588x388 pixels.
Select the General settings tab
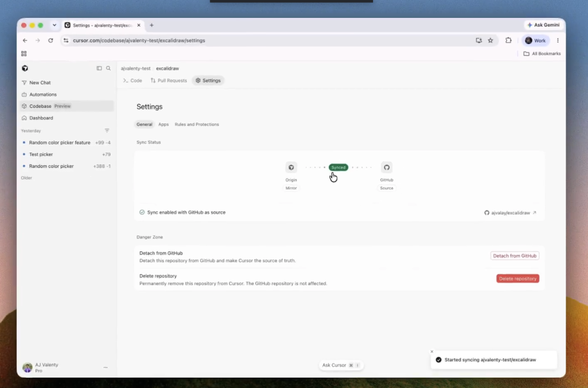click(144, 125)
